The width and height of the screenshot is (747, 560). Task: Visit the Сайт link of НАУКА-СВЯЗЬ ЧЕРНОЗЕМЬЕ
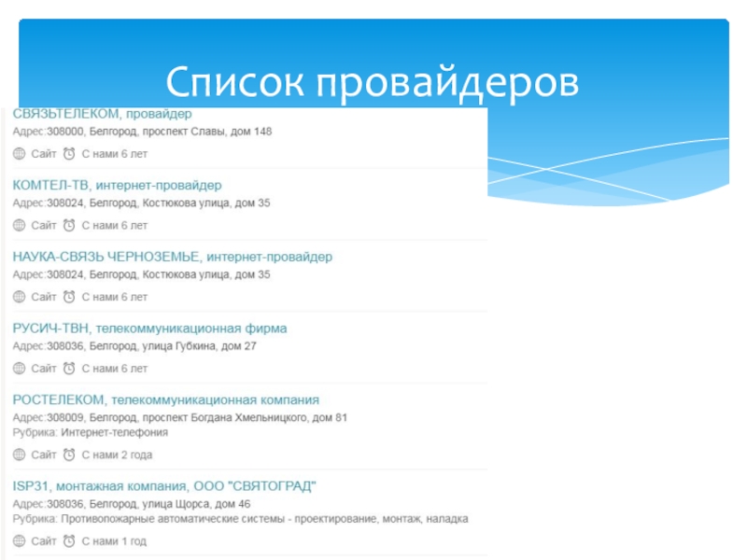pyautogui.click(x=44, y=297)
